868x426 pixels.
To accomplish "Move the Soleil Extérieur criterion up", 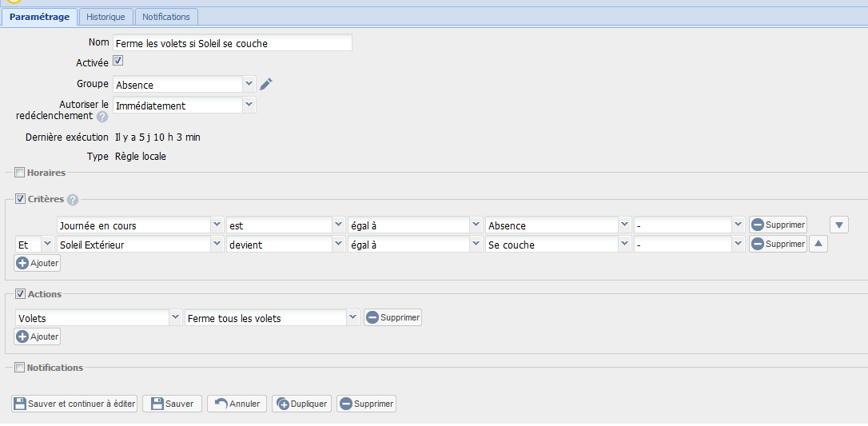I will pos(818,244).
